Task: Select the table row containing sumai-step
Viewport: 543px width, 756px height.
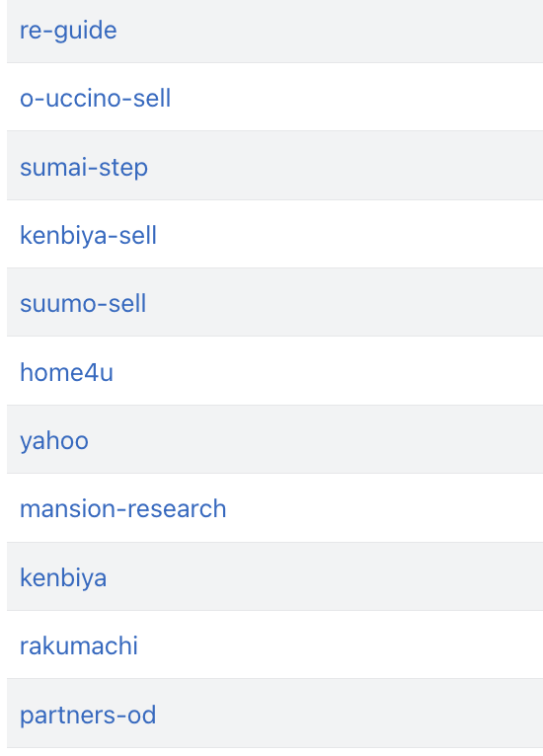Action: point(274,166)
